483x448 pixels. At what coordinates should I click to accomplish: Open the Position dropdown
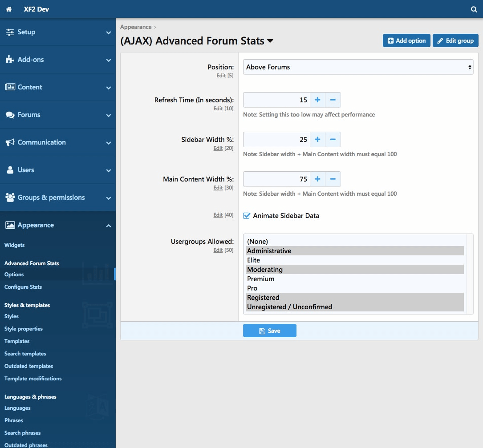pyautogui.click(x=358, y=67)
